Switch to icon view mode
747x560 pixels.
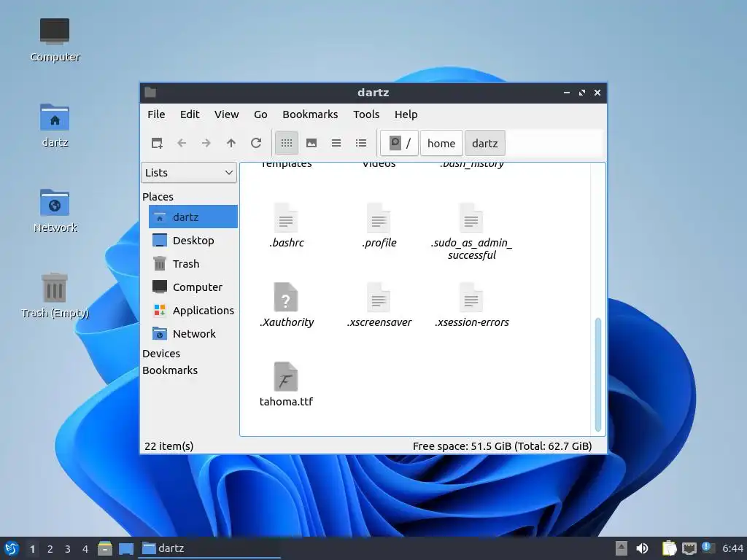tap(286, 143)
